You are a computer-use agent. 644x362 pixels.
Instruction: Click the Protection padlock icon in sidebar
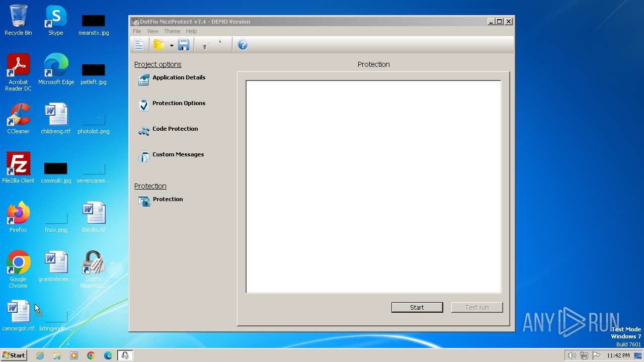click(x=144, y=202)
